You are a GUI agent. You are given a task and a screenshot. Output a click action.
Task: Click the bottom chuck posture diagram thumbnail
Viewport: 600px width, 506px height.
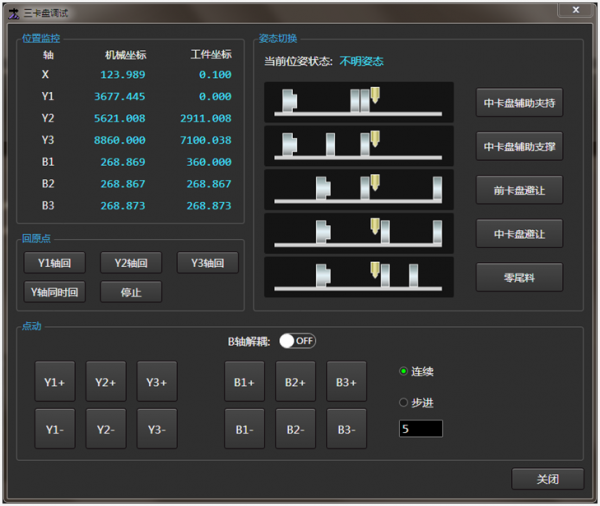[x=358, y=275]
